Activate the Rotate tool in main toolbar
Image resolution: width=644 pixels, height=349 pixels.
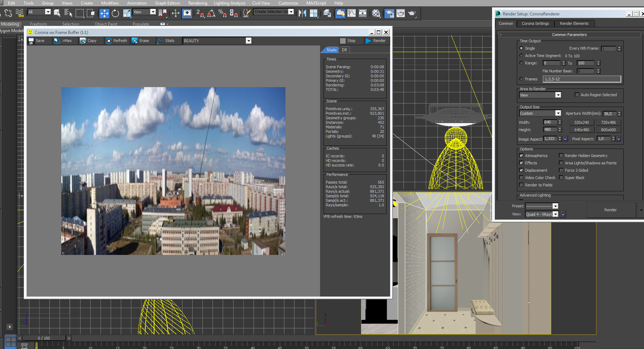(115, 13)
